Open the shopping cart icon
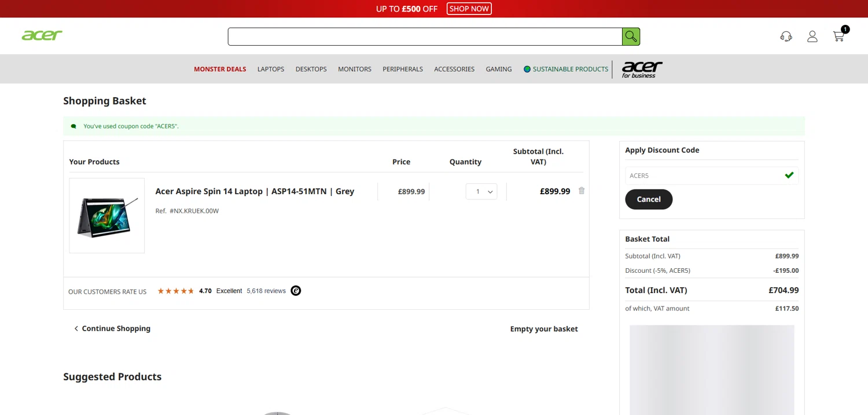This screenshot has height=415, width=868. [838, 36]
